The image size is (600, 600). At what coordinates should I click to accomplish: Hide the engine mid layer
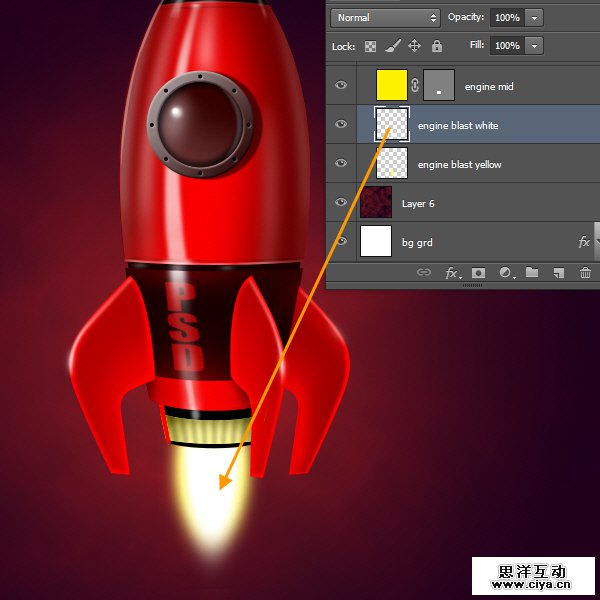click(341, 86)
